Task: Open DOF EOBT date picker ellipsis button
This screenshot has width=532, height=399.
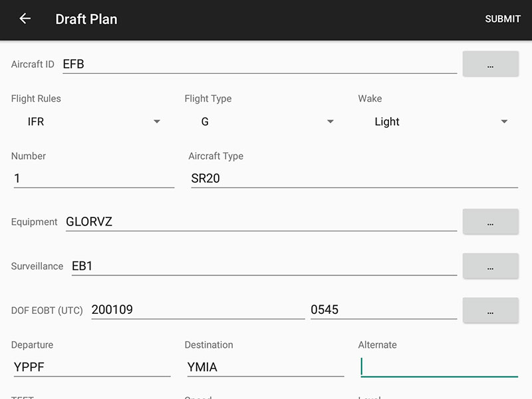Action: [490, 310]
